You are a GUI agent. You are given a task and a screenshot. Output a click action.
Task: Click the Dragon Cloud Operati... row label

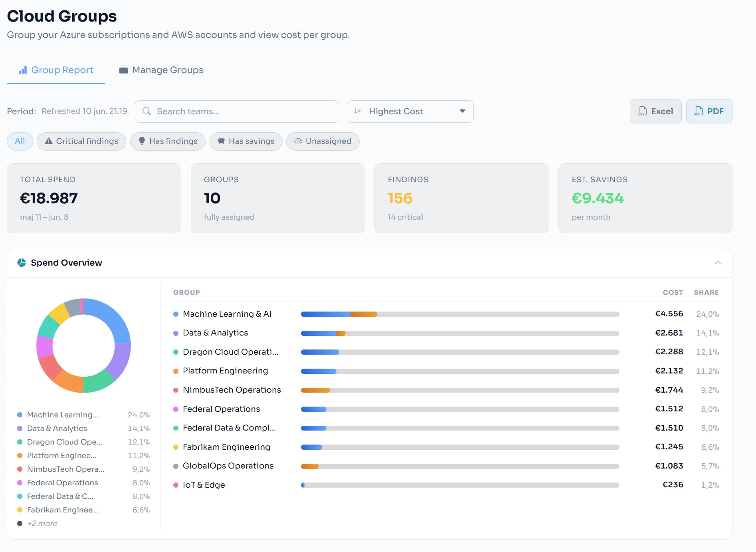coord(230,352)
